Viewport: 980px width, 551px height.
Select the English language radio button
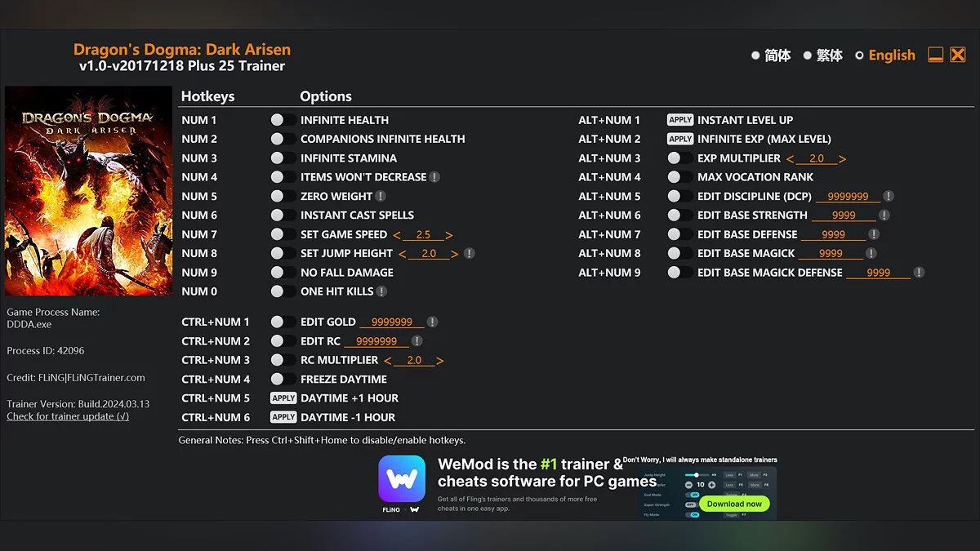[x=859, y=56]
